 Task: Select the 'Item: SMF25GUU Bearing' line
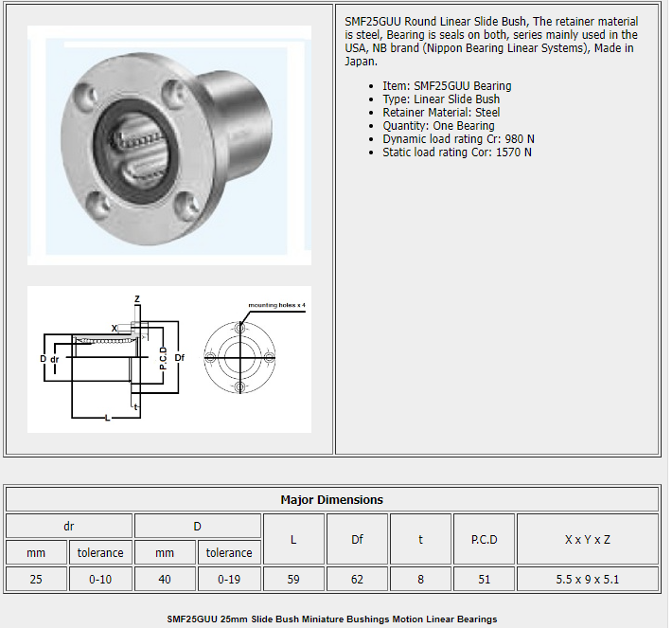(x=447, y=86)
